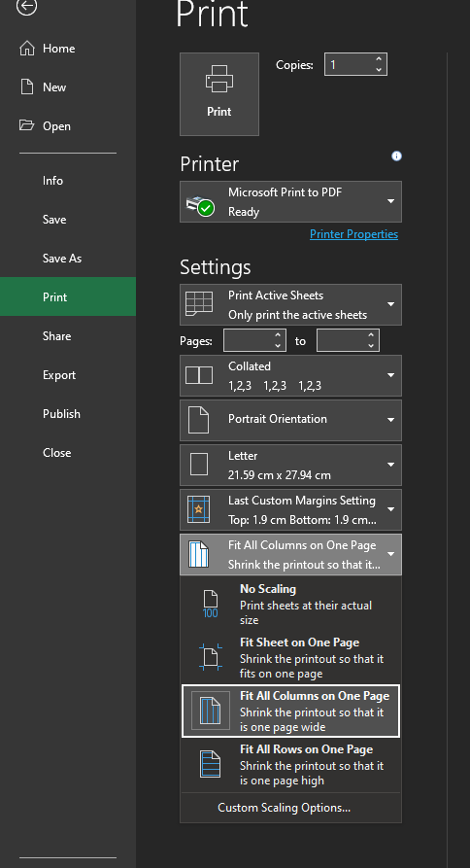Open Letter paper size dropdown
This screenshot has width=470, height=868.
pos(291,465)
